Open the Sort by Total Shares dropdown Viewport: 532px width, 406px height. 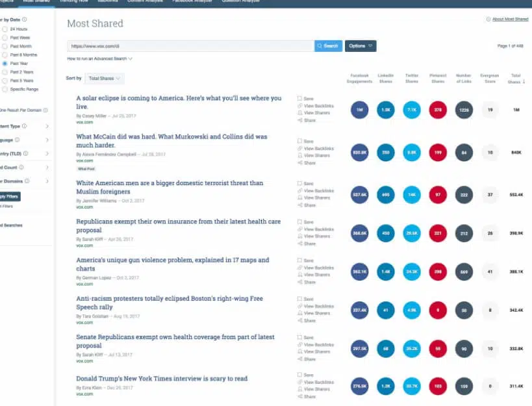pyautogui.click(x=105, y=79)
